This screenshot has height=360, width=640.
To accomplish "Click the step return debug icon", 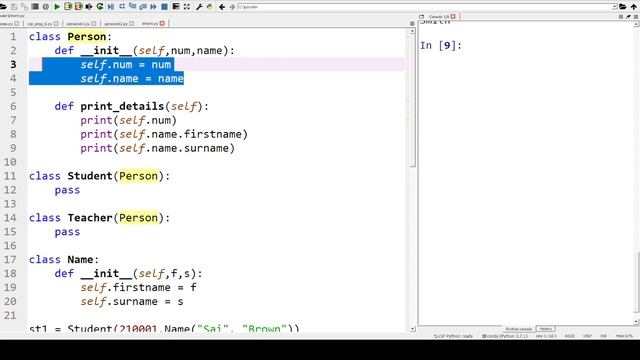I will (143, 7).
